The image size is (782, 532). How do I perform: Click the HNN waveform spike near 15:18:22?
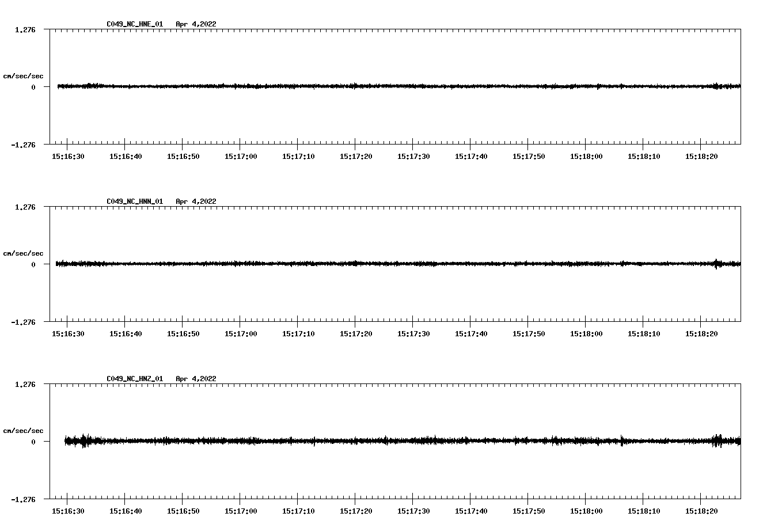pyautogui.click(x=716, y=264)
